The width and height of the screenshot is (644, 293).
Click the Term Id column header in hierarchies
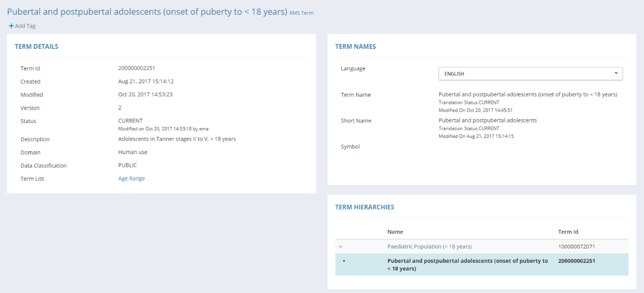coord(568,232)
